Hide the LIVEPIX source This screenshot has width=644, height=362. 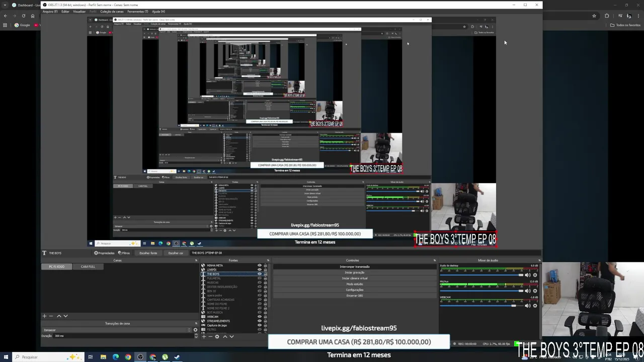[x=260, y=269]
